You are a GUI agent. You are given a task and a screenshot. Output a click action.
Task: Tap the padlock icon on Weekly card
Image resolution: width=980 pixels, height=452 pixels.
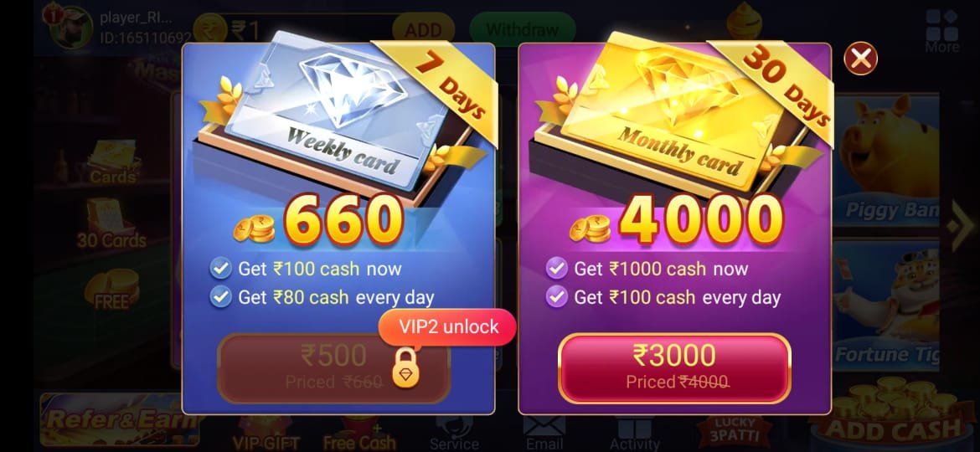(x=405, y=368)
